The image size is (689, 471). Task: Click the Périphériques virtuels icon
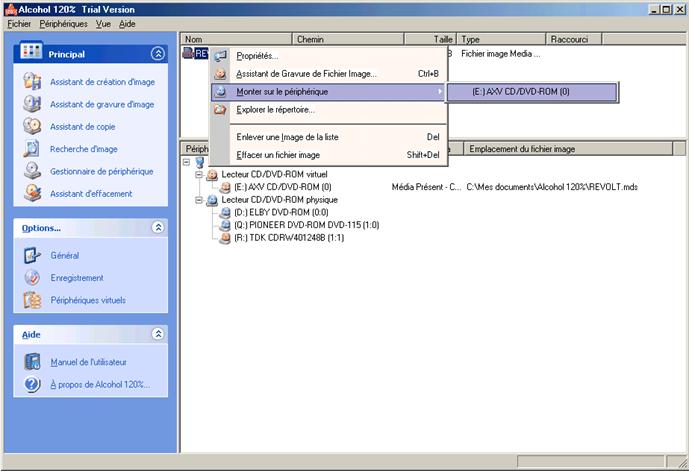(x=32, y=300)
